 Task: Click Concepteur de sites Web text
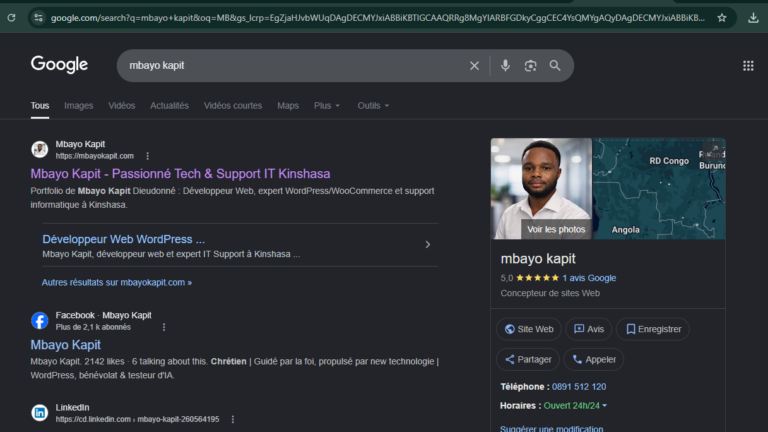pos(550,293)
